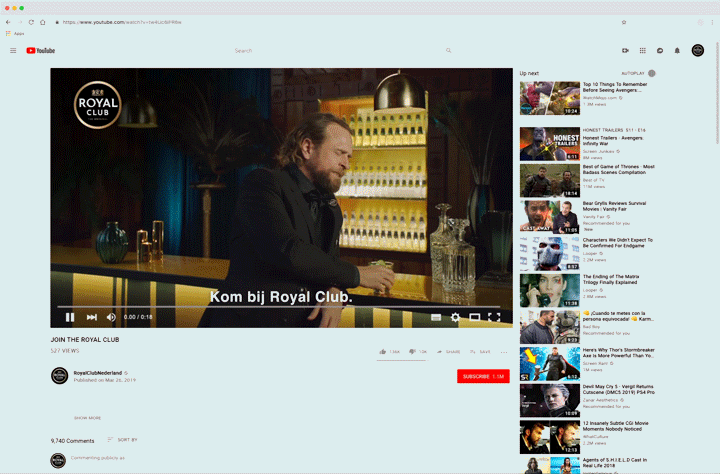The width and height of the screenshot is (720, 474).
Task: Open 'Characters We Didn't Expect' thumbnail
Action: tap(550, 254)
